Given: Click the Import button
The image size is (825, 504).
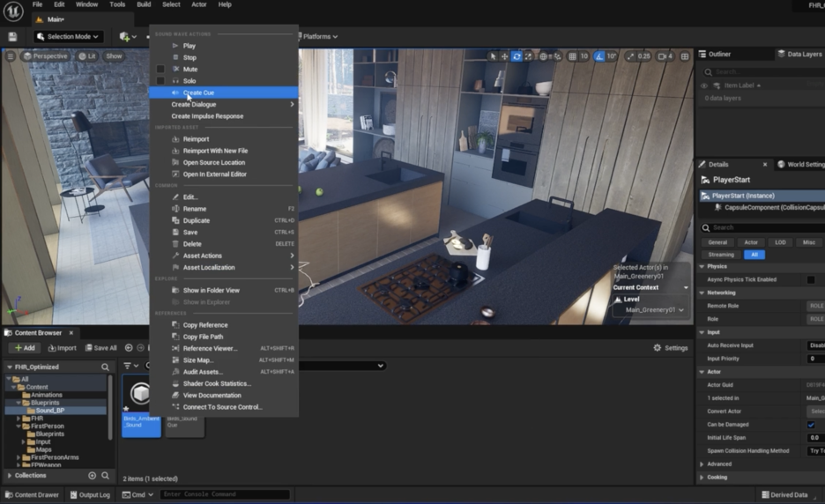Looking at the screenshot, I should click(x=62, y=348).
